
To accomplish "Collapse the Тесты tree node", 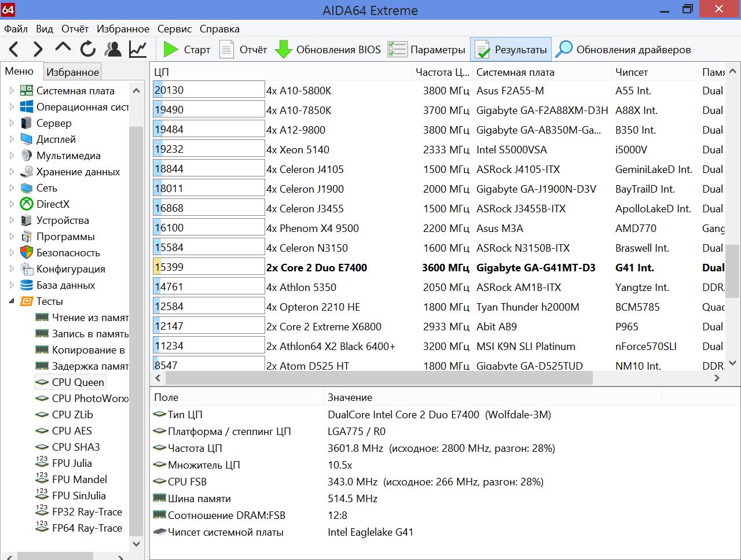I will (x=12, y=301).
